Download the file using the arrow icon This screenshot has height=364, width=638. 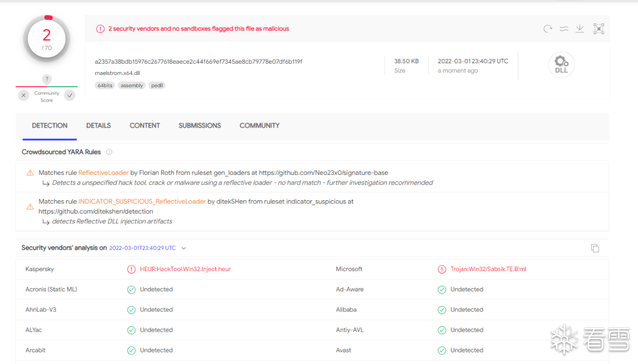[x=580, y=29]
